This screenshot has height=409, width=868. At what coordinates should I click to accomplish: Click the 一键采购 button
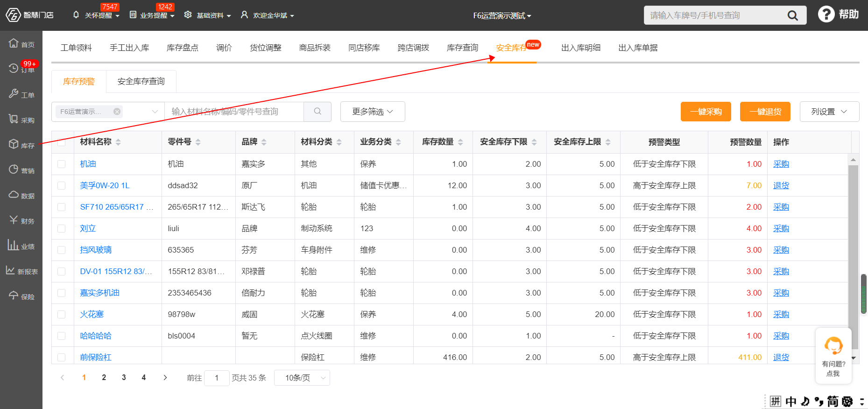(x=706, y=112)
